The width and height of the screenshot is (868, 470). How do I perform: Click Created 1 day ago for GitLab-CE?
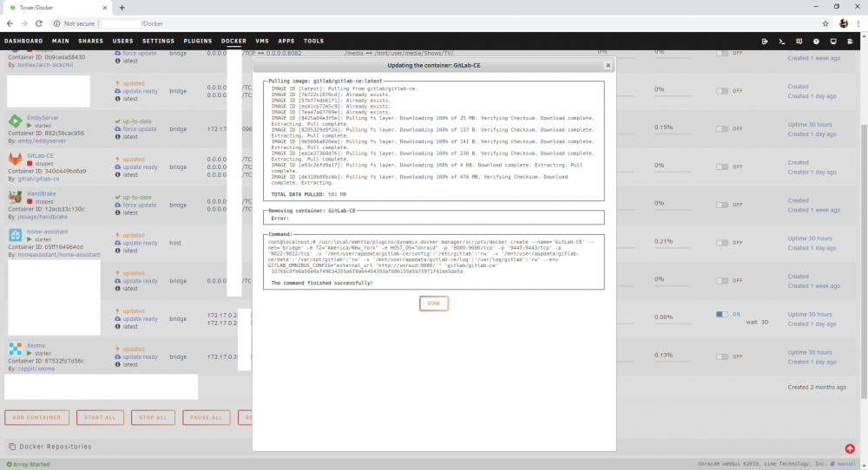(x=812, y=172)
